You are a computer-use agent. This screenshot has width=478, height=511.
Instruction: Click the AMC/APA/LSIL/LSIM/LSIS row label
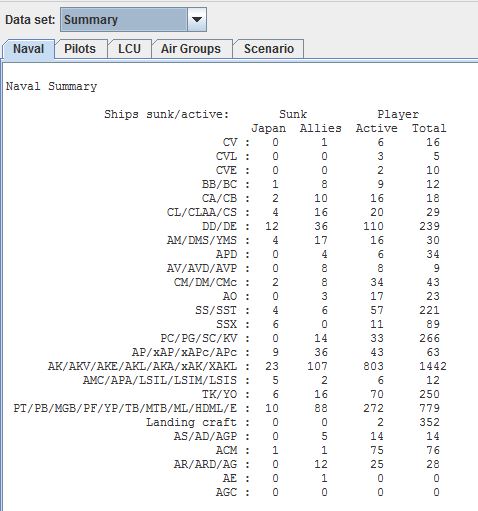coord(160,380)
